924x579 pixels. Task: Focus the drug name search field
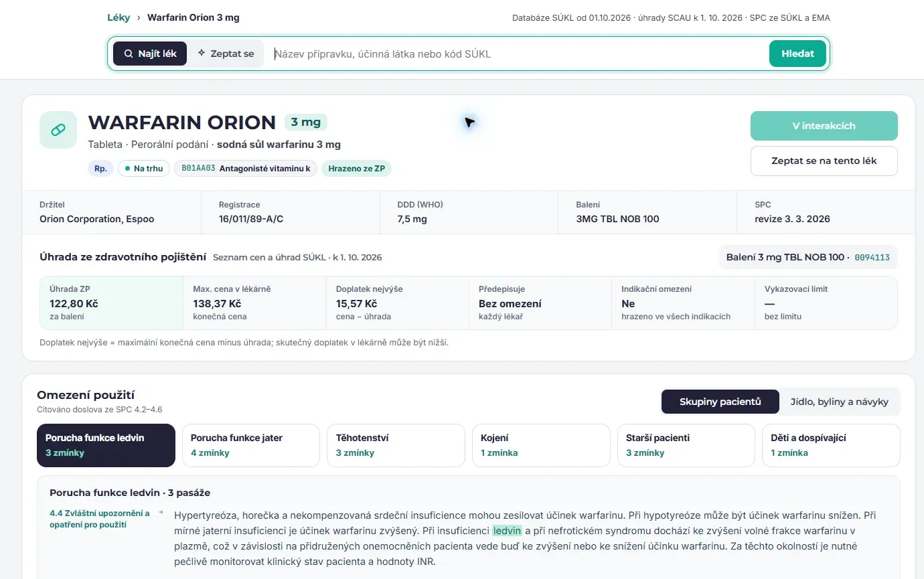[x=517, y=54]
